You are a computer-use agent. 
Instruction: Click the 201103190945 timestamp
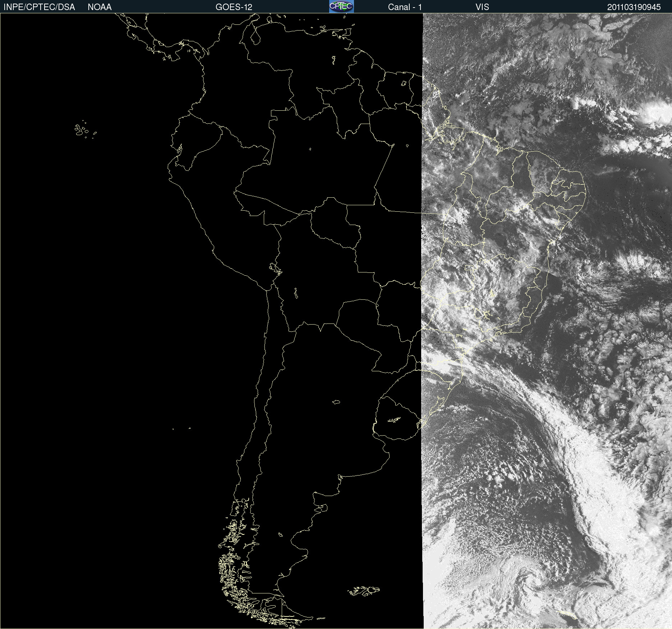point(634,7)
